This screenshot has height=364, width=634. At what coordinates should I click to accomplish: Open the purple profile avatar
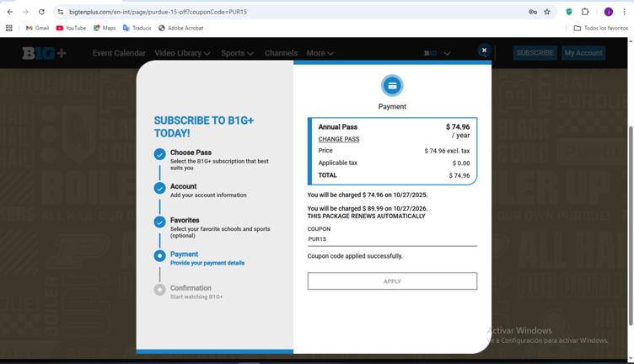click(x=608, y=12)
